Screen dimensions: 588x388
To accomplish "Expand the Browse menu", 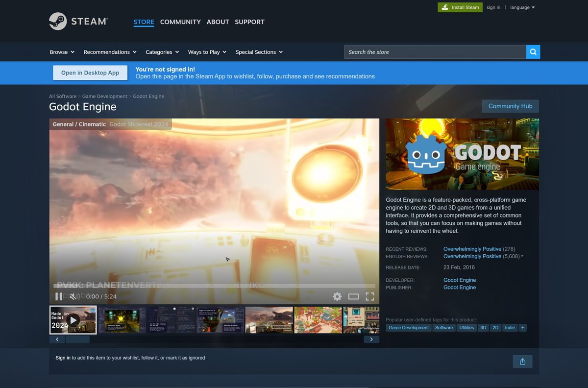I will click(62, 52).
